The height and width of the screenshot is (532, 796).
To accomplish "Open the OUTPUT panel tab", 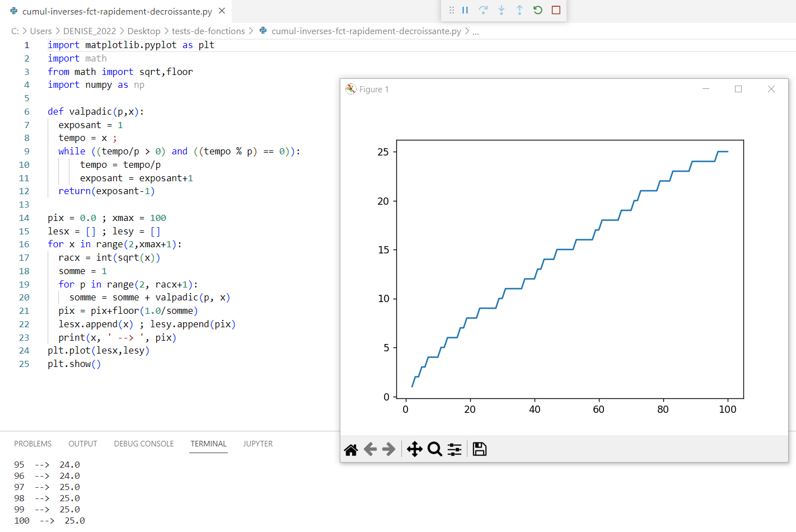I will click(x=83, y=444).
